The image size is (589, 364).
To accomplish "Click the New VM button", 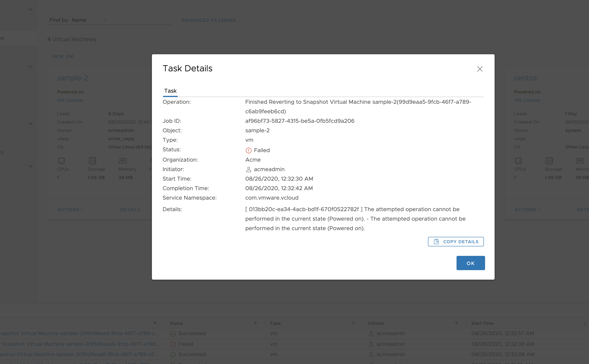I will pyautogui.click(x=63, y=56).
